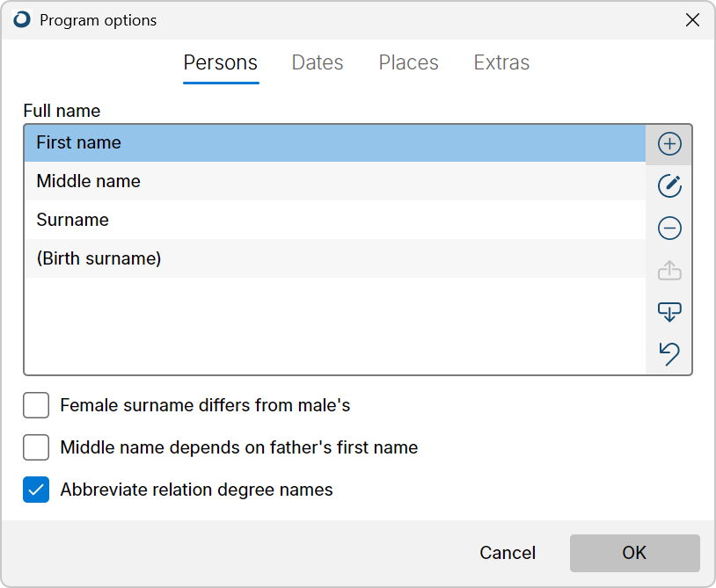This screenshot has width=716, height=588.
Task: Click the program logo in title bar
Action: click(21, 20)
